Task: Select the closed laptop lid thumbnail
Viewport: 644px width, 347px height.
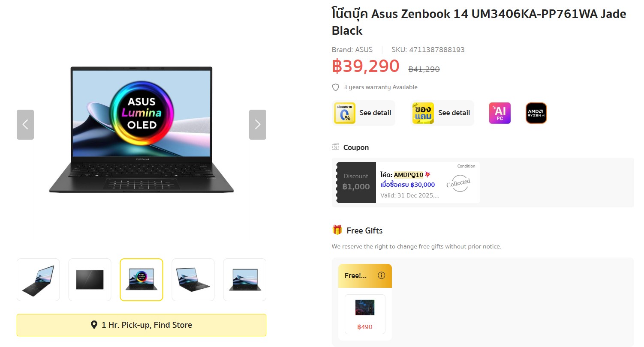Action: [x=90, y=280]
